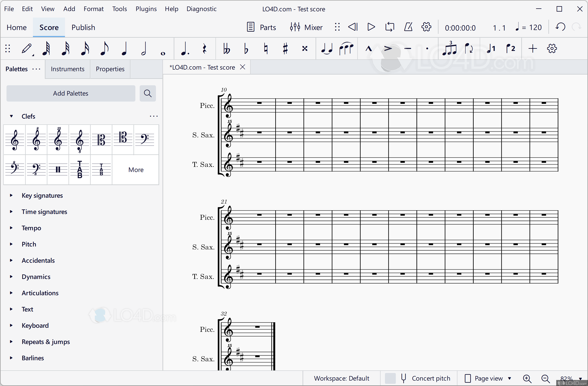Start score playback
This screenshot has width=588, height=386.
(371, 27)
